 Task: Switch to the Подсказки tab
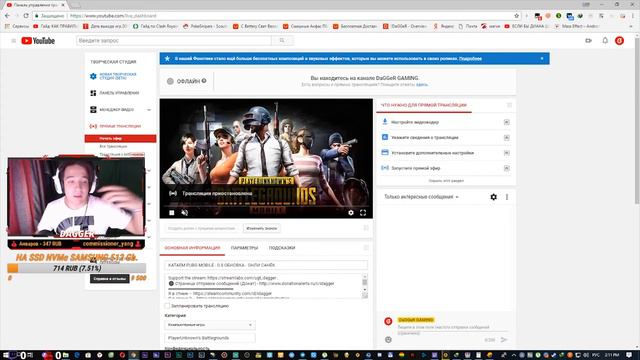coord(282,248)
